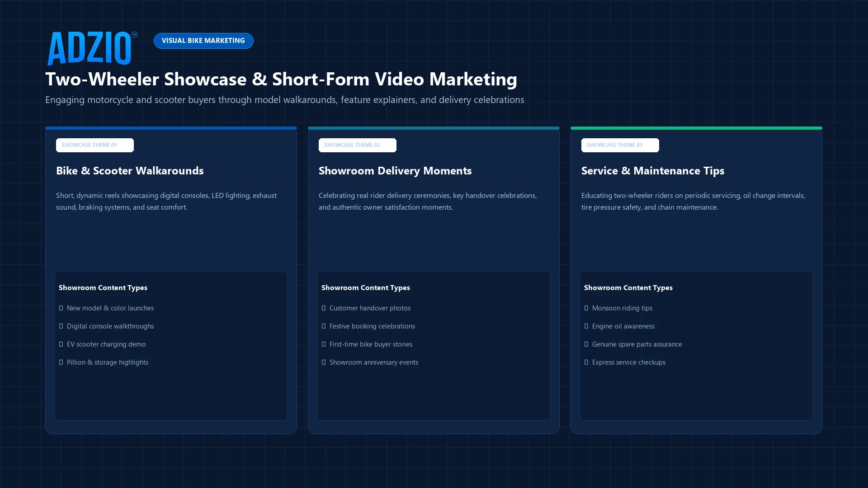Select Express service checkups
This screenshot has width=868, height=488.
pos(629,362)
